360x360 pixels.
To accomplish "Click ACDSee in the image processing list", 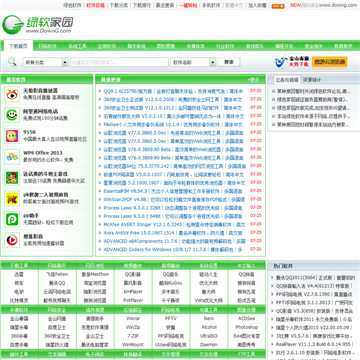I will 247,319.
